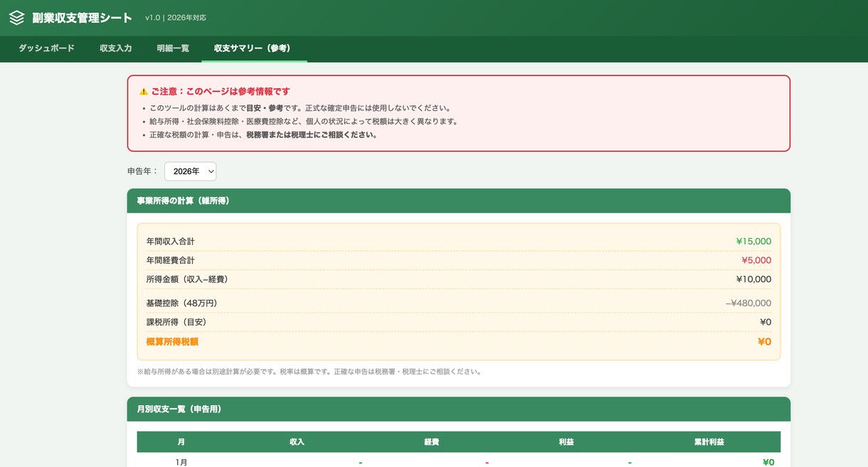
Task: Click the 基礎控除（48万円） label
Action: (181, 304)
